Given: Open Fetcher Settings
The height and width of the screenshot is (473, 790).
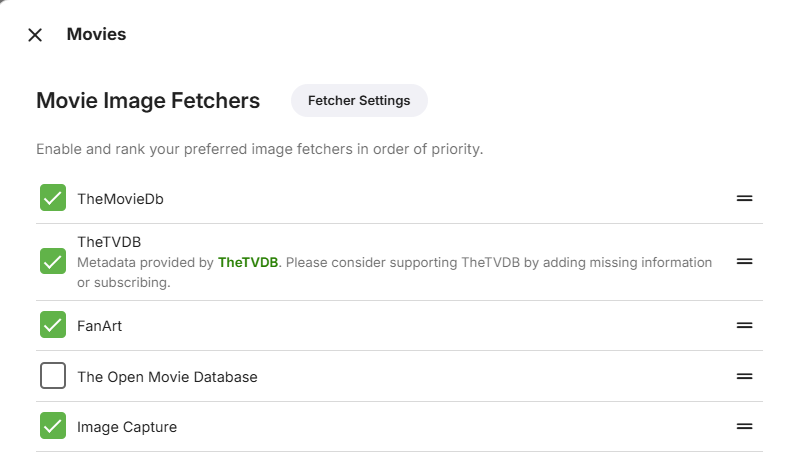Looking at the screenshot, I should click(359, 101).
